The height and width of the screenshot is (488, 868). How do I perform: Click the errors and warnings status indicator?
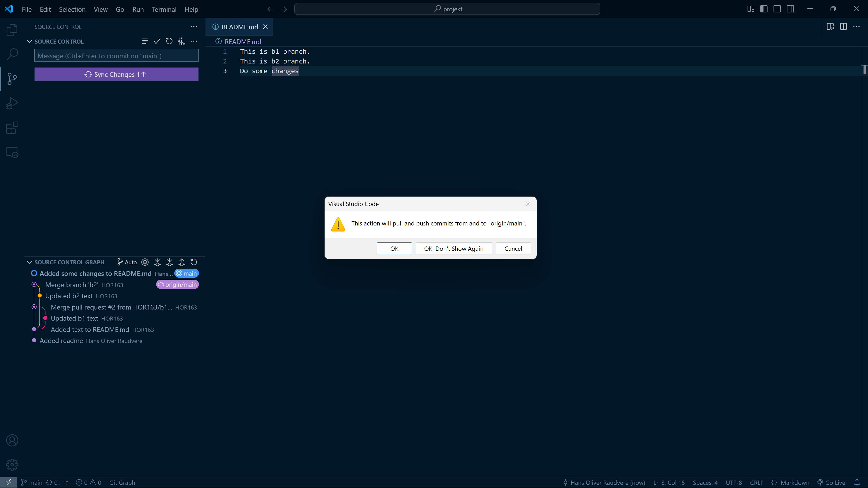[88, 482]
